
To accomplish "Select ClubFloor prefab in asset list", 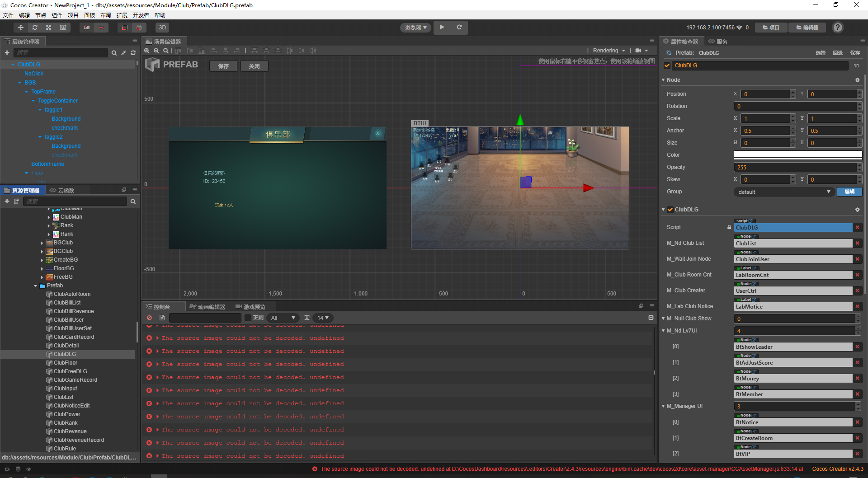I will point(66,363).
